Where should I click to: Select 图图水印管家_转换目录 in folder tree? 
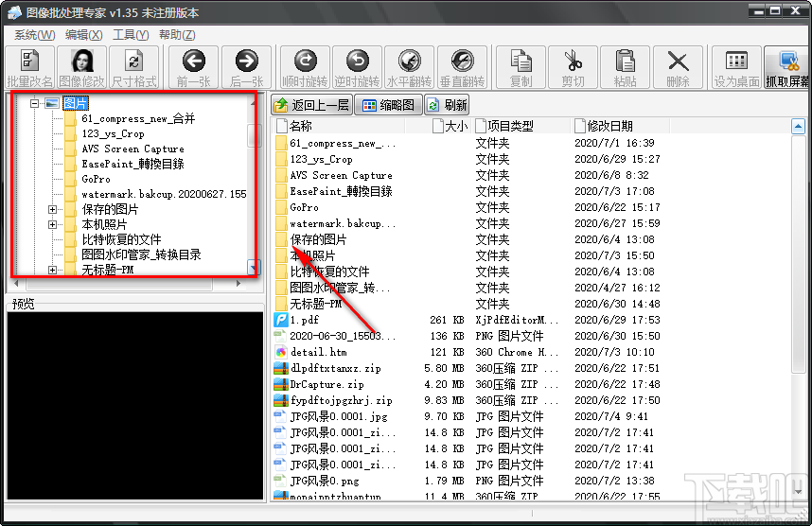141,254
